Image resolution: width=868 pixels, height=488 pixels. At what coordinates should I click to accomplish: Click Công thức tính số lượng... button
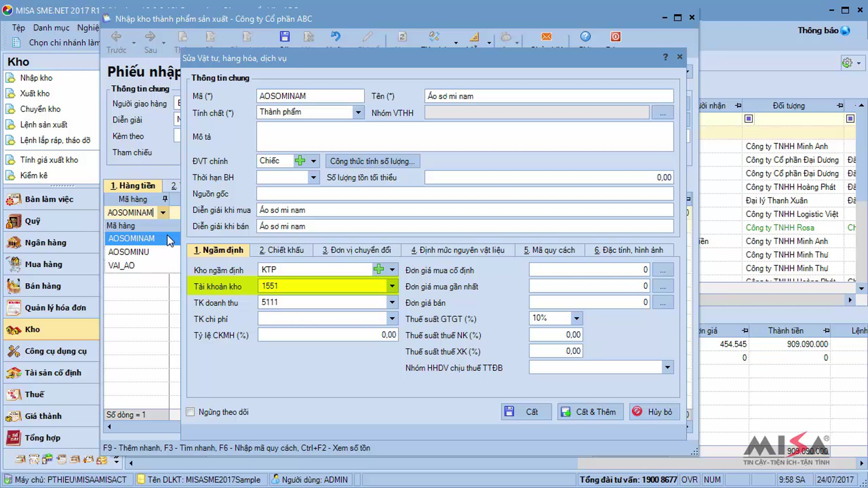[x=373, y=161]
